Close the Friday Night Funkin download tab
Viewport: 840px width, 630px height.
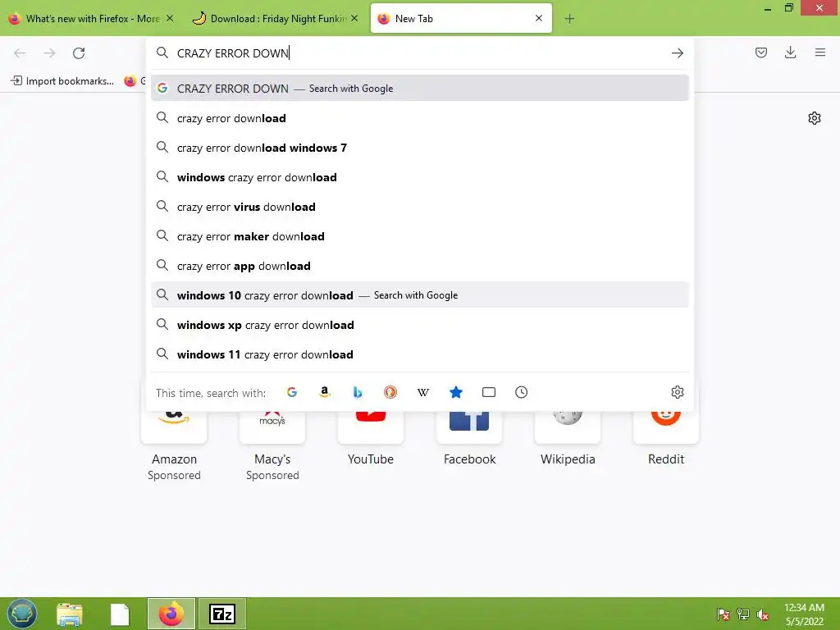(x=354, y=18)
